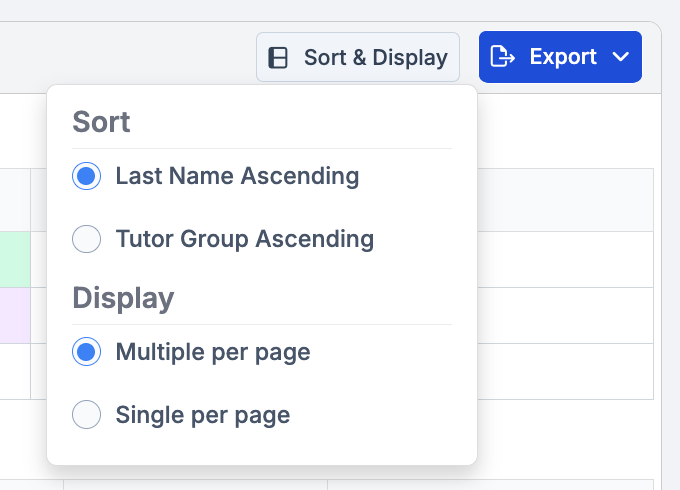This screenshot has width=680, height=490.
Task: Select Tutor Group Ascending sort option
Action: click(87, 239)
